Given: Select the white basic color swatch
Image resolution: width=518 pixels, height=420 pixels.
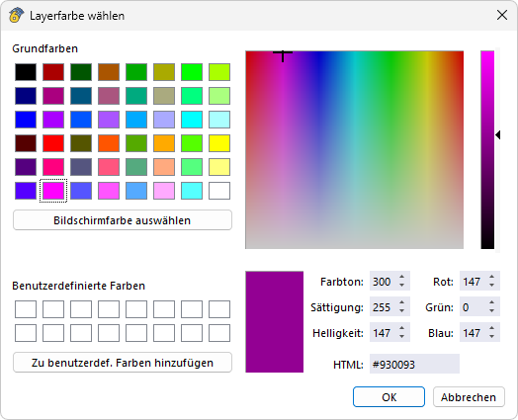Looking at the screenshot, I should 219,191.
